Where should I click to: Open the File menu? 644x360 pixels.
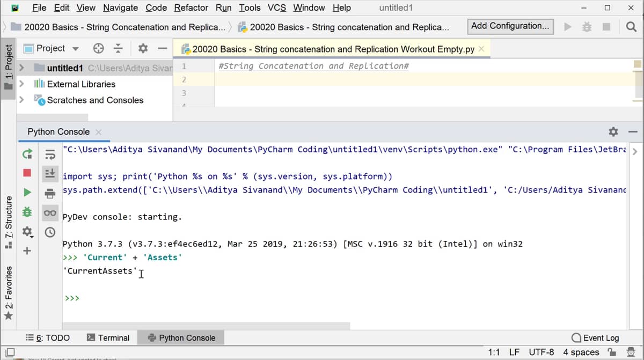pos(39,8)
